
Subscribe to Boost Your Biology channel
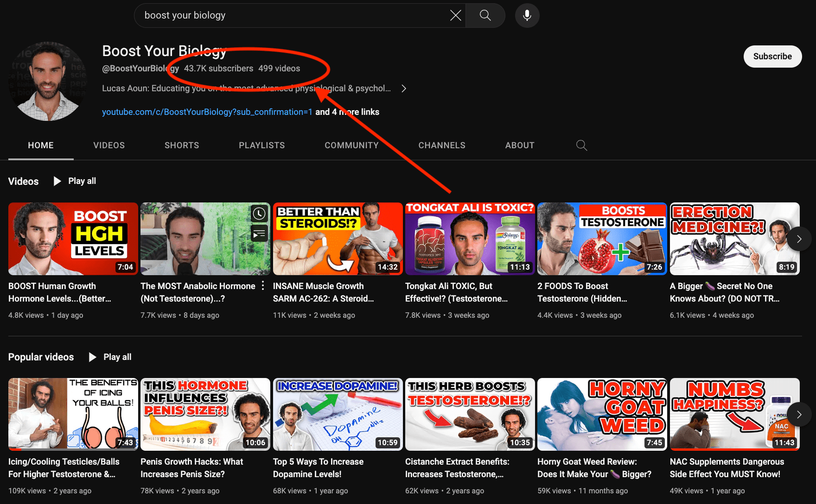coord(772,57)
